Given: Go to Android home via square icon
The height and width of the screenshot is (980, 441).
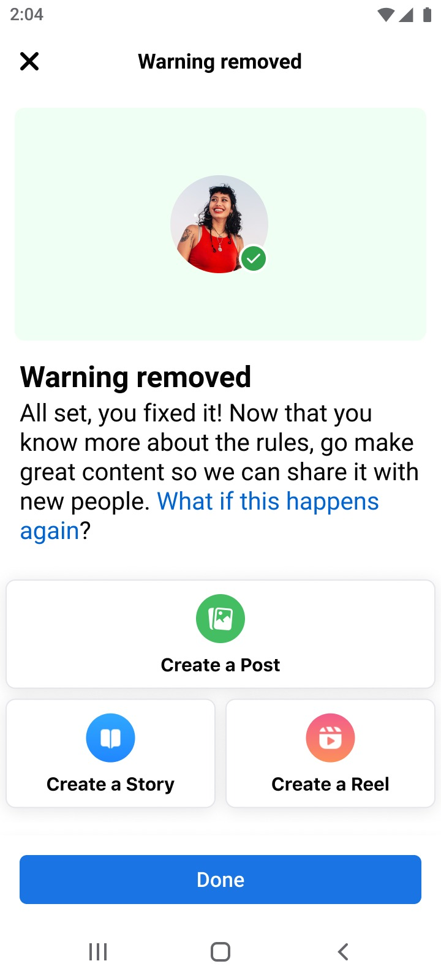Looking at the screenshot, I should (x=221, y=952).
